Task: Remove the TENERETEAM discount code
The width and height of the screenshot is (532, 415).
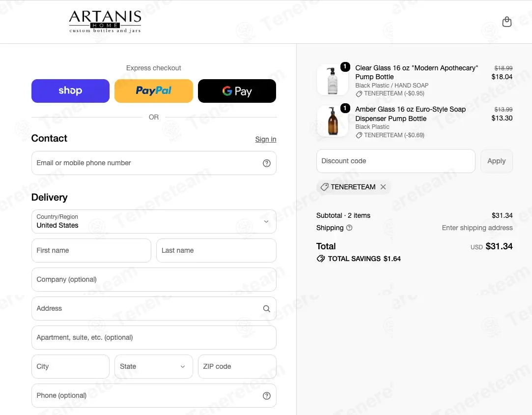Action: click(x=383, y=187)
